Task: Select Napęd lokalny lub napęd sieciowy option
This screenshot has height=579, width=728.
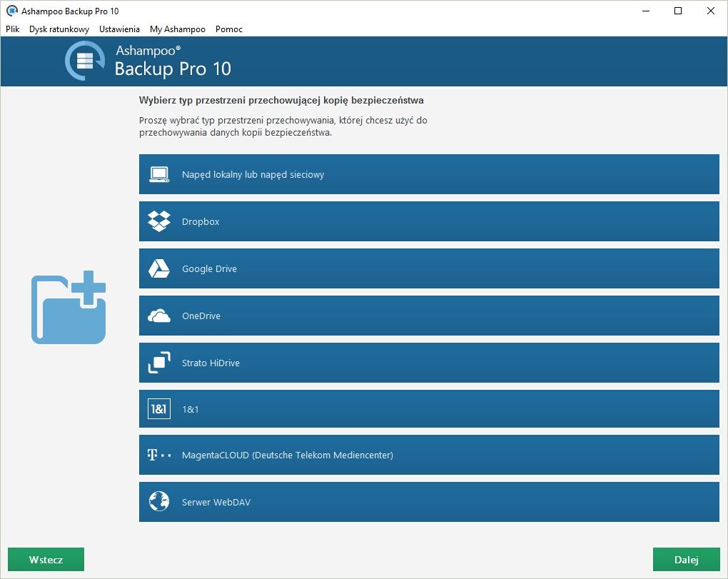Action: point(429,174)
